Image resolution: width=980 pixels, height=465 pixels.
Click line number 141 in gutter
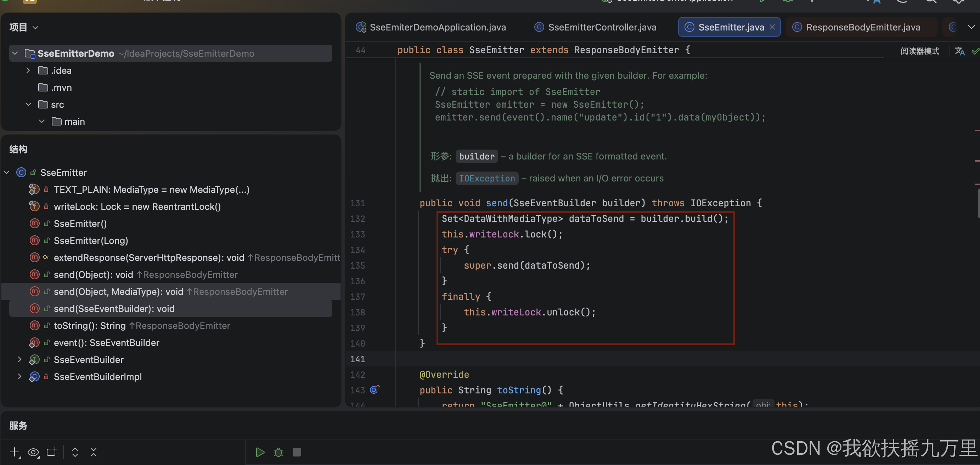pos(357,359)
